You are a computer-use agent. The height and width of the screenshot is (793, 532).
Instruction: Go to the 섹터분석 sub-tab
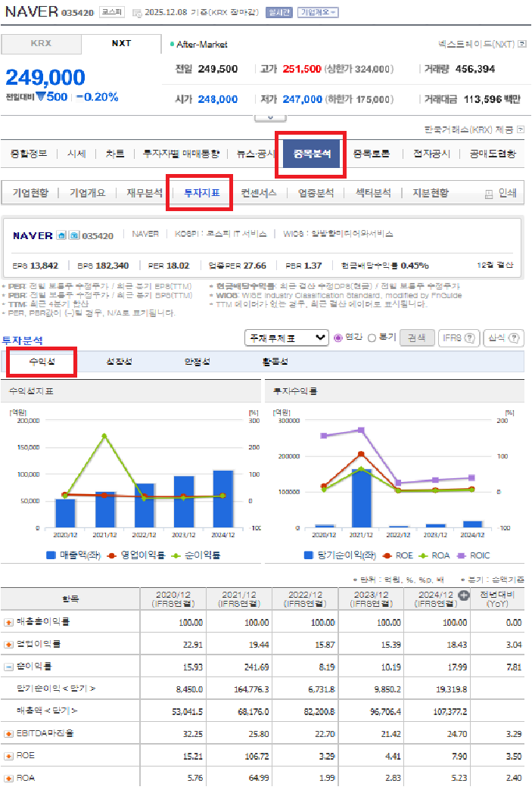(x=373, y=193)
